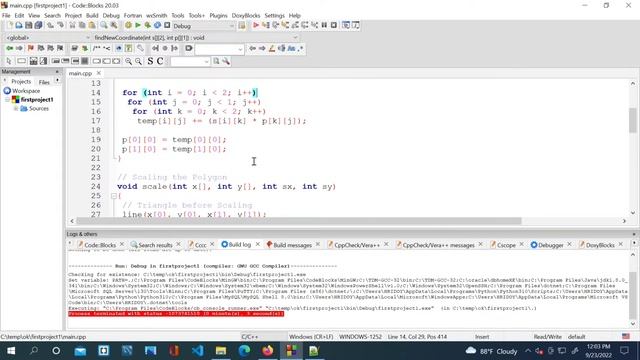Click the Run to cursor debugger icon

[266, 25]
